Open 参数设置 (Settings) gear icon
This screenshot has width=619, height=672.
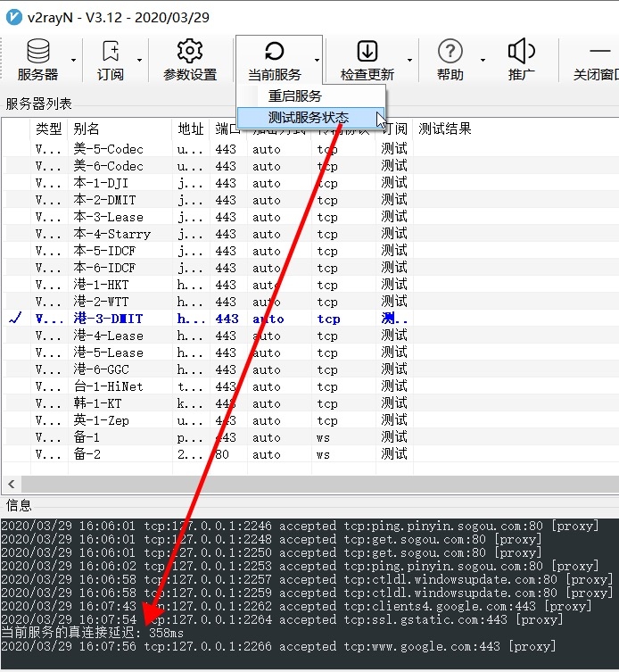189,52
